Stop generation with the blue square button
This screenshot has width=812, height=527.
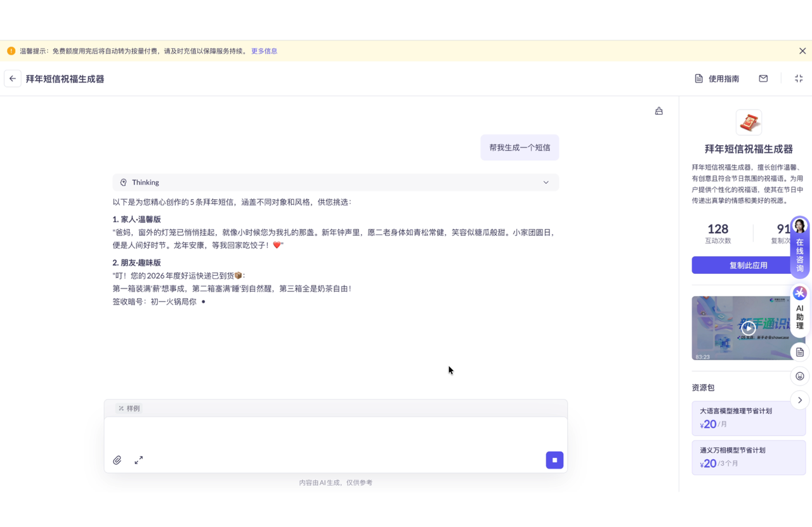(x=554, y=460)
